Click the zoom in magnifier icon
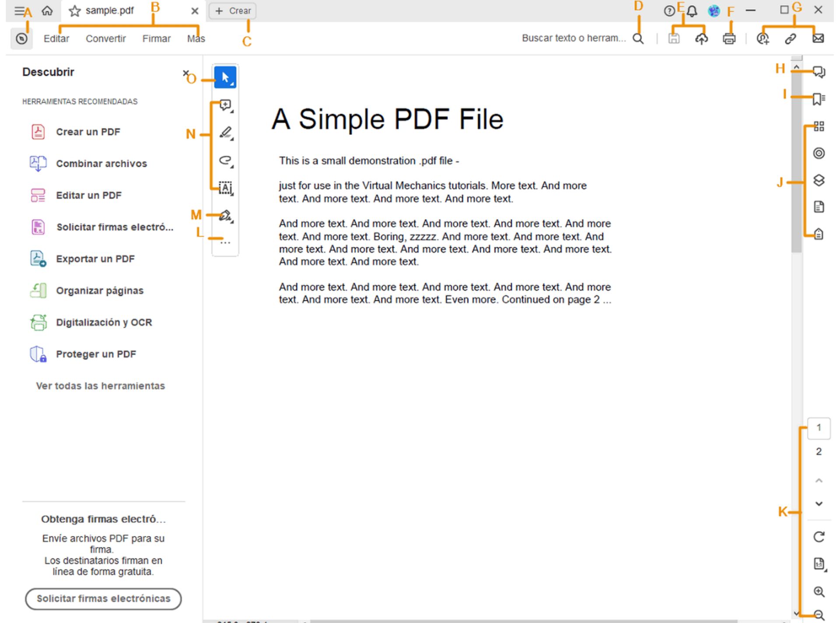Image resolution: width=840 pixels, height=623 pixels. point(819,591)
